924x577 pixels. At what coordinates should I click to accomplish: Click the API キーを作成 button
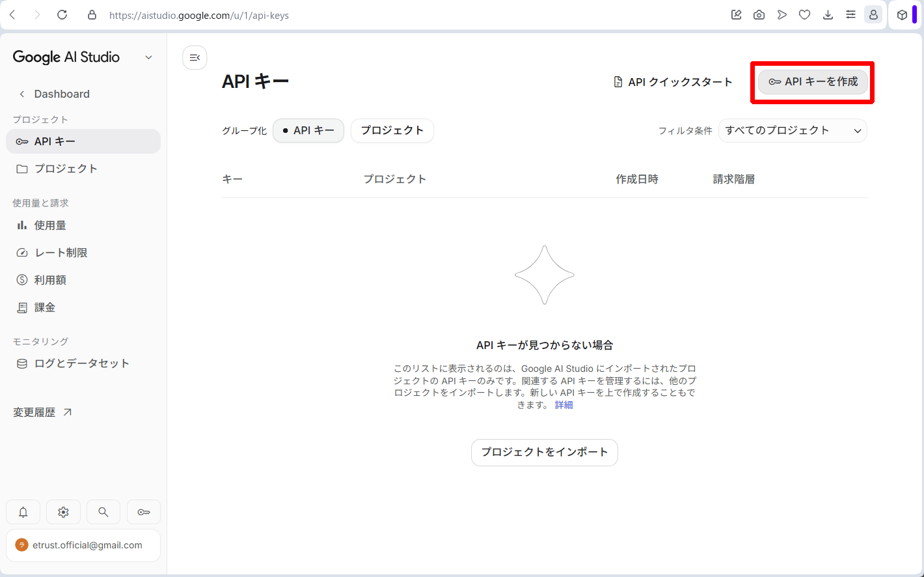[x=813, y=81]
